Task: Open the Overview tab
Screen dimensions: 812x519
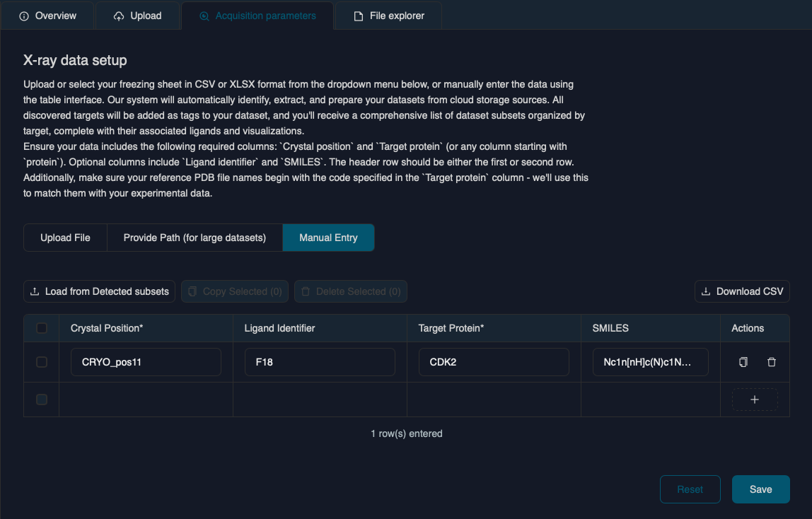Action: (x=47, y=16)
